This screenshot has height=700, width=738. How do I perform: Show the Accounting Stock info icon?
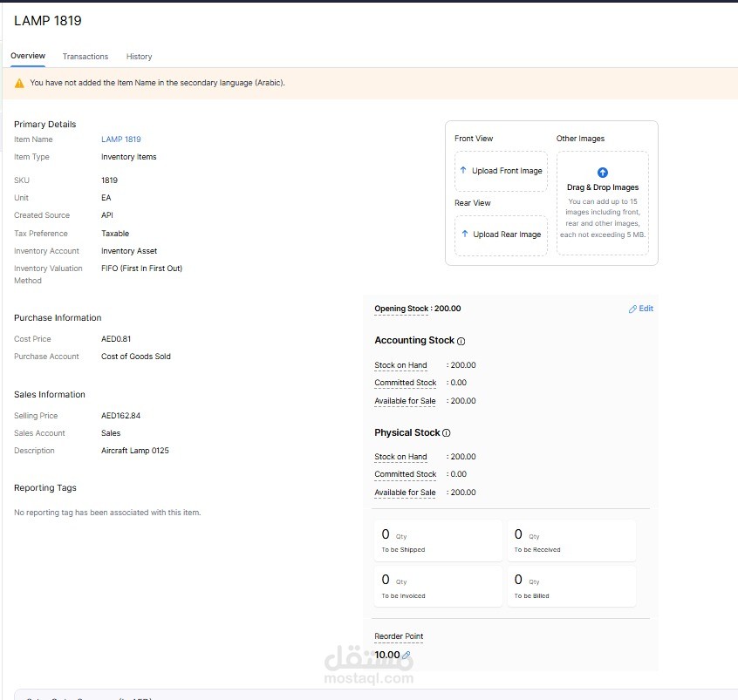(x=461, y=341)
